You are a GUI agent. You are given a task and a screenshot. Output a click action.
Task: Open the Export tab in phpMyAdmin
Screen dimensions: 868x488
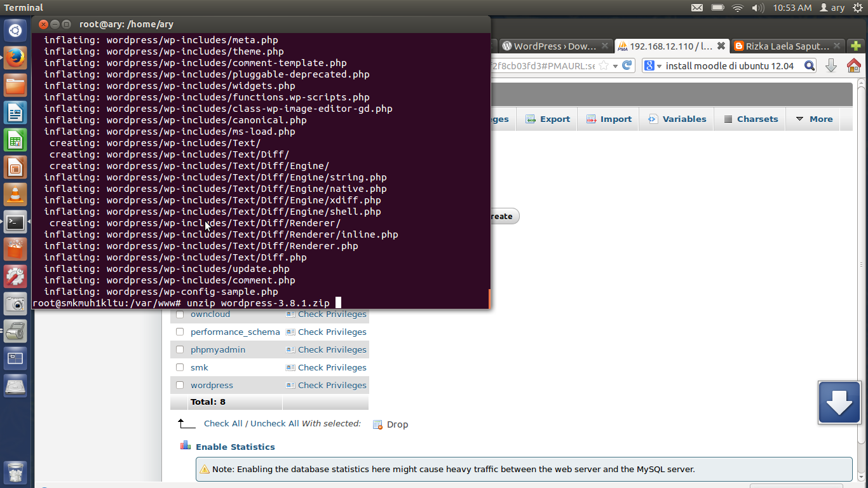click(548, 119)
